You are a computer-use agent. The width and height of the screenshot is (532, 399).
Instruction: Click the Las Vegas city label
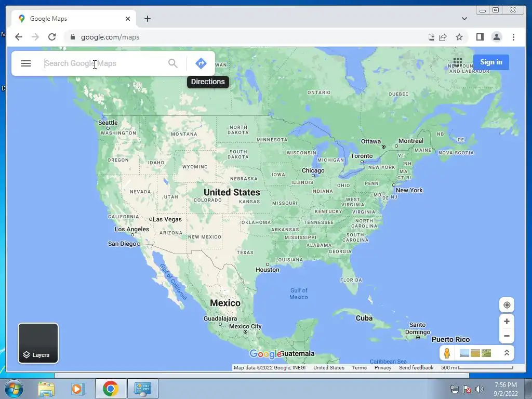[167, 220]
